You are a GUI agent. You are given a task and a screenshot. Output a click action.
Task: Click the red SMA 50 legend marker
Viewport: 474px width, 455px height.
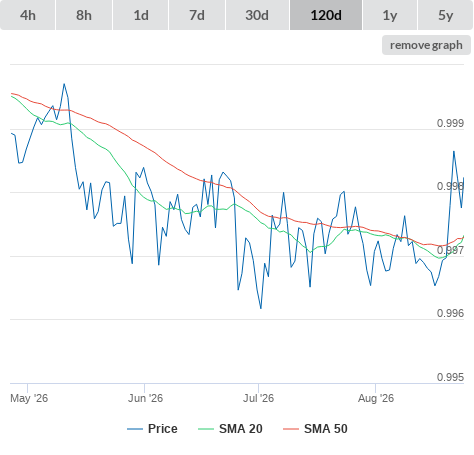[x=291, y=429]
